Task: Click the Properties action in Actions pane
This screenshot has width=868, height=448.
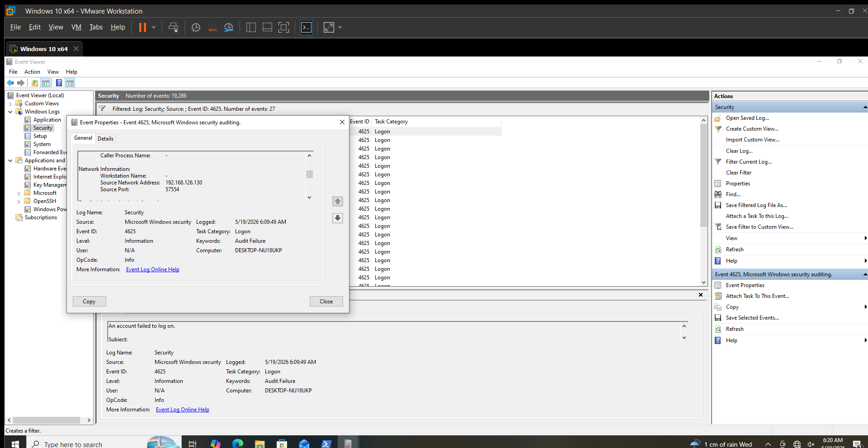Action: coord(738,184)
